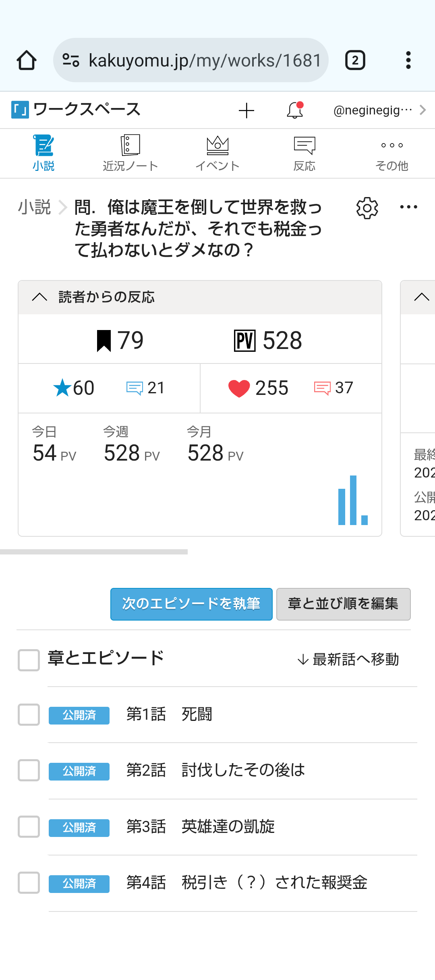435x980 pixels.
Task: Open work settings gear icon
Action: (x=367, y=208)
